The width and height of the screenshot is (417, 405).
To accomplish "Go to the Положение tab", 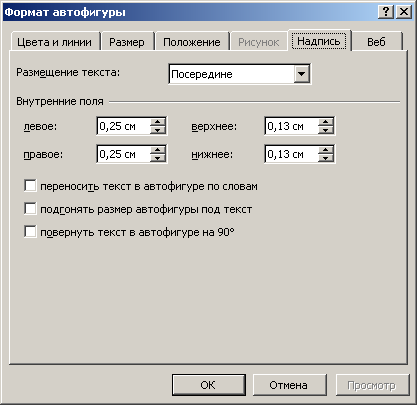I will [192, 42].
